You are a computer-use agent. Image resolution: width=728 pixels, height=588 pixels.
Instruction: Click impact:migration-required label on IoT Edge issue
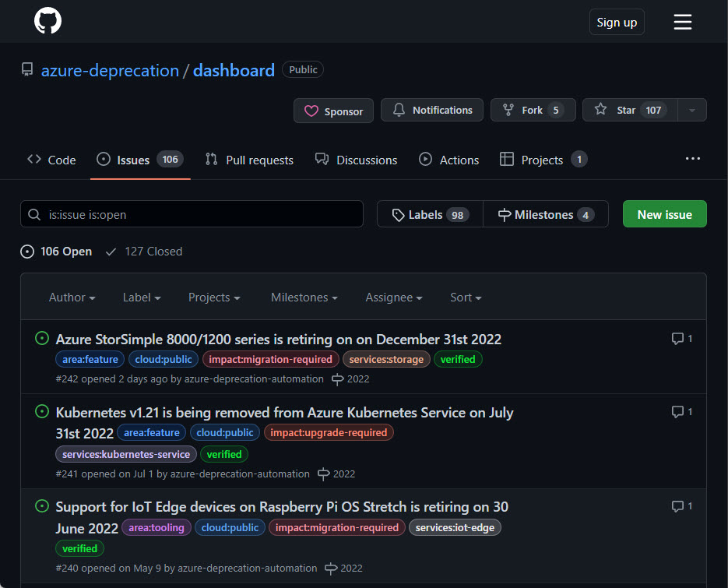(x=337, y=528)
